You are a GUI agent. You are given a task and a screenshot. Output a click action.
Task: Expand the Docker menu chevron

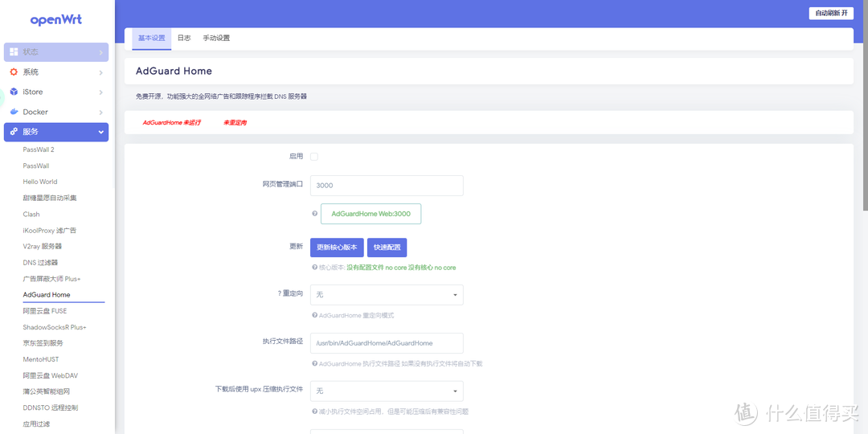[100, 113]
